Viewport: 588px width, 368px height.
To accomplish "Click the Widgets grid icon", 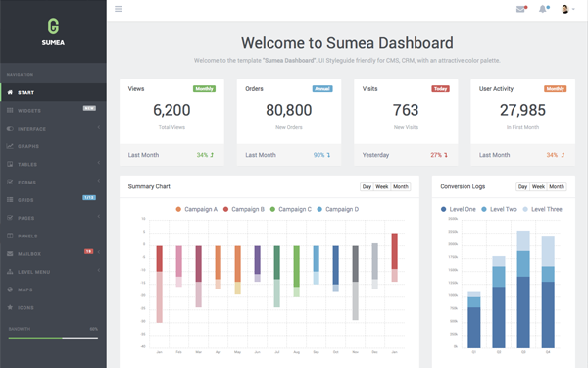I will coord(10,110).
